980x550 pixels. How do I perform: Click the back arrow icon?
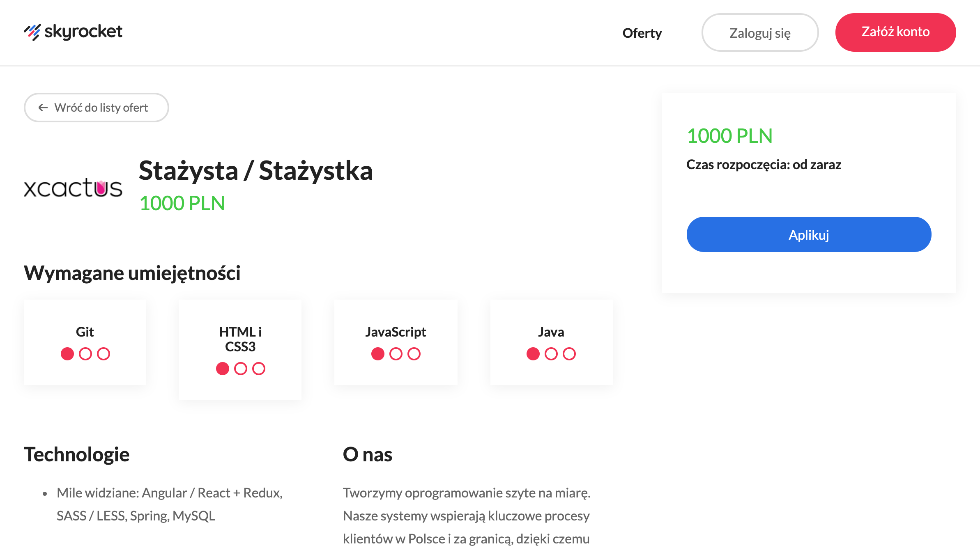(43, 108)
